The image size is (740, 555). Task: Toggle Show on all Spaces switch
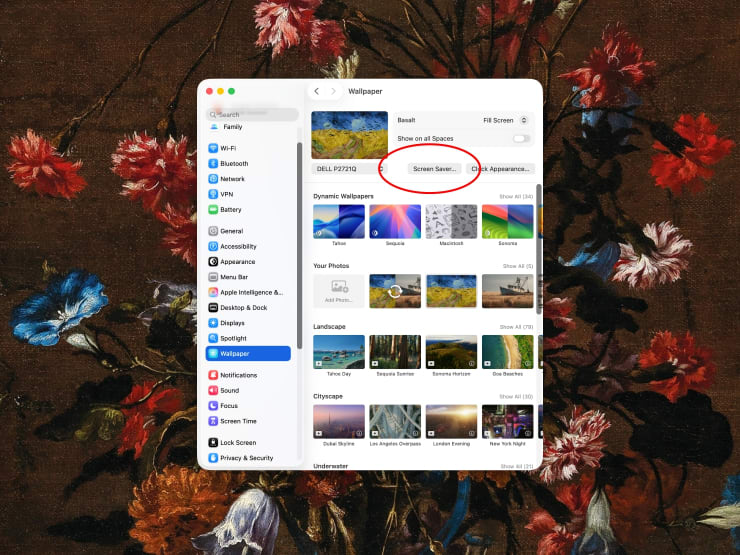[521, 138]
